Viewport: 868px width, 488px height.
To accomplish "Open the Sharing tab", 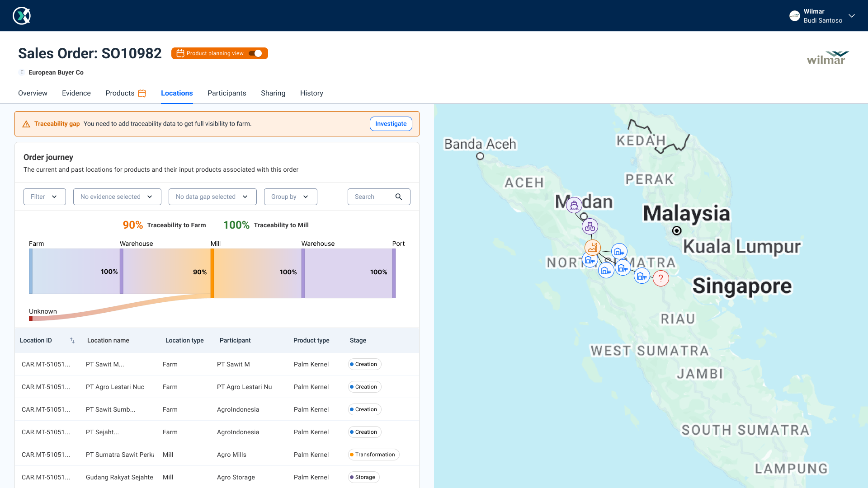I will click(273, 93).
